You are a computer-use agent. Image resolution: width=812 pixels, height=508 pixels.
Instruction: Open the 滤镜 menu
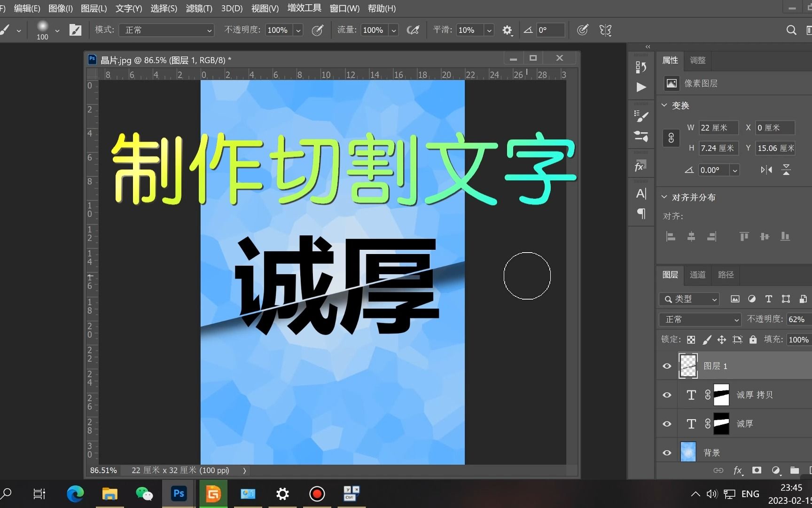click(198, 8)
